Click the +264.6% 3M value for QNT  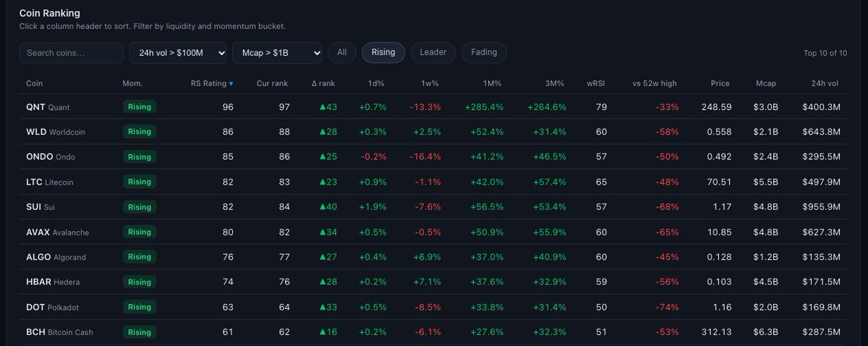(x=548, y=107)
